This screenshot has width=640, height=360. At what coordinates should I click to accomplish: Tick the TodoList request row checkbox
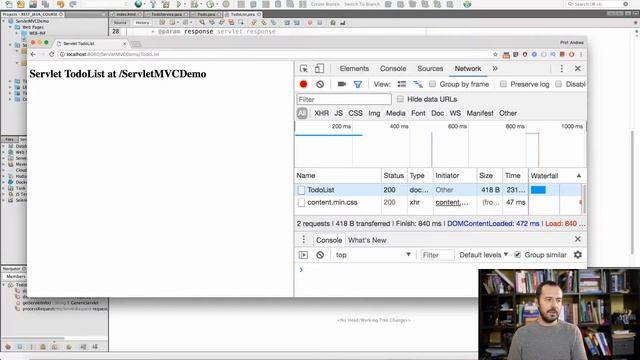[x=301, y=190]
